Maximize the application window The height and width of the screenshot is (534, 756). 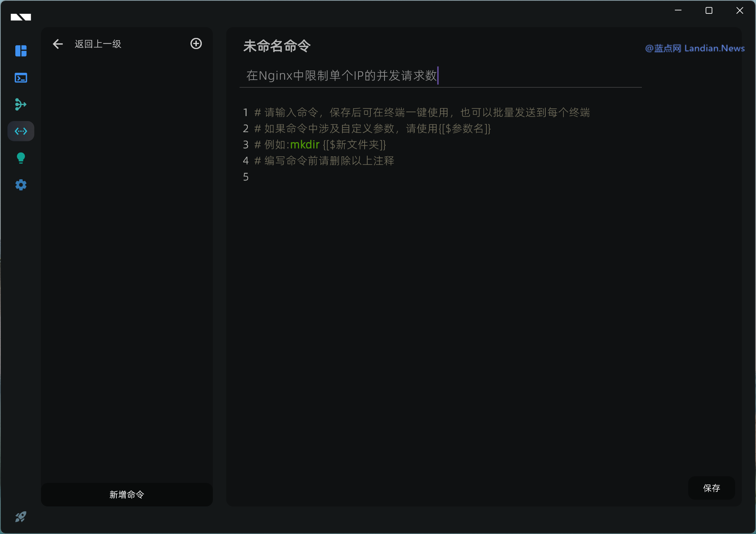709,11
